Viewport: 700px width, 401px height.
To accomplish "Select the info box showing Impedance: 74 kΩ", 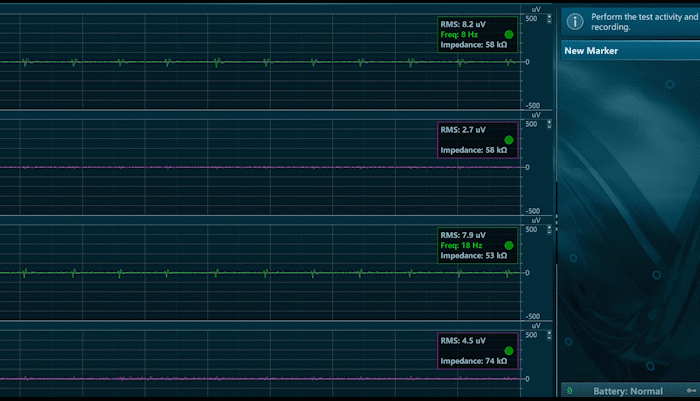I will [477, 351].
